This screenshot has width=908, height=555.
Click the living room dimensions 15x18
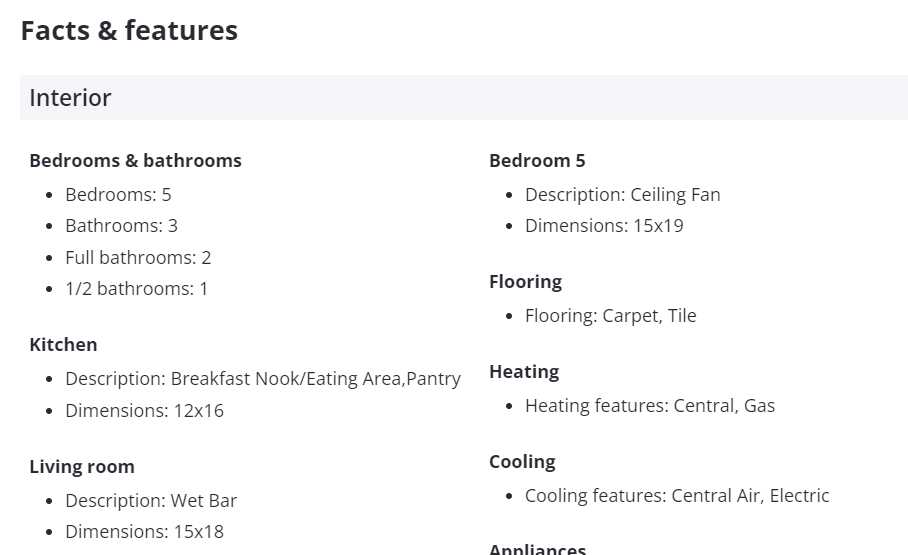144,532
